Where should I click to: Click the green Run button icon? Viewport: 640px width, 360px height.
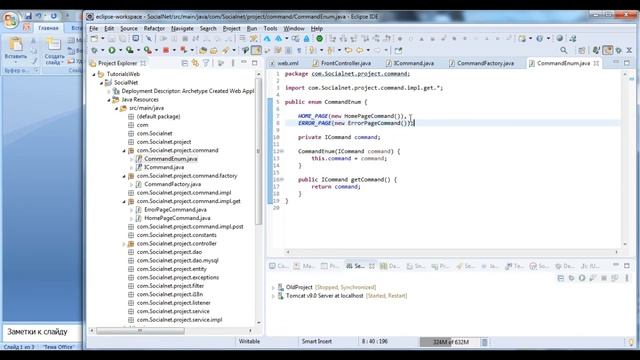[111, 50]
